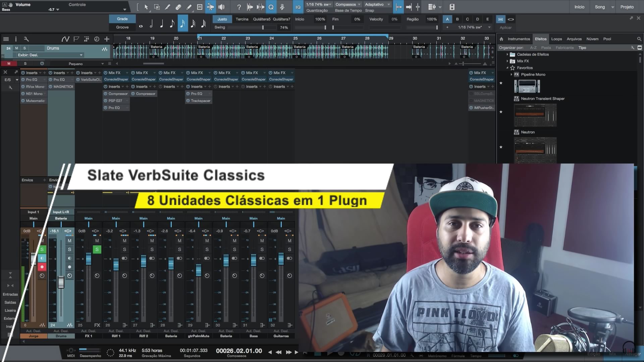Select Tercina quantize mode

click(242, 19)
